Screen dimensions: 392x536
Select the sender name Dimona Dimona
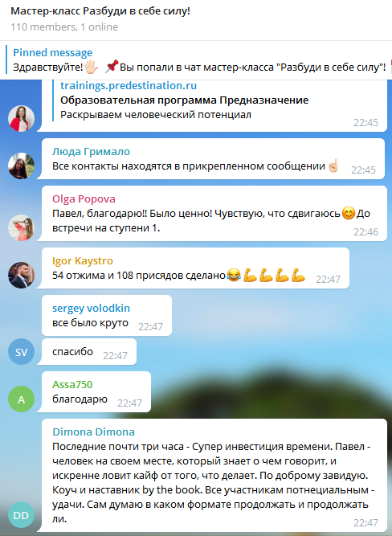tap(93, 432)
